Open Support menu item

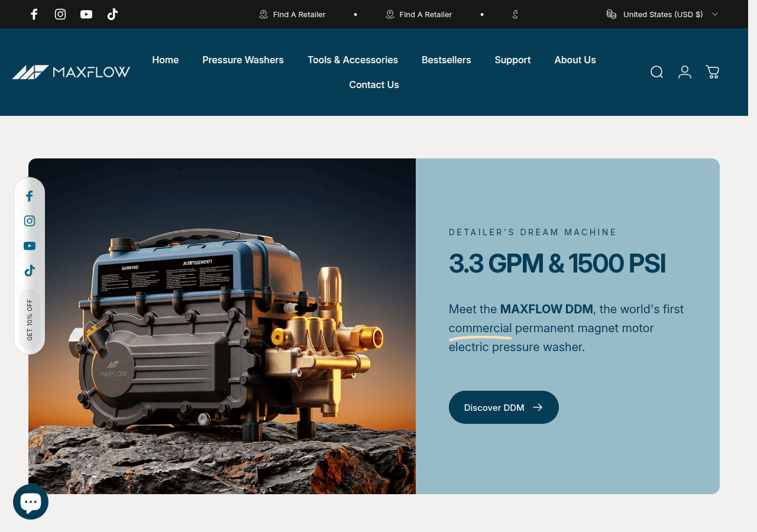[513, 60]
